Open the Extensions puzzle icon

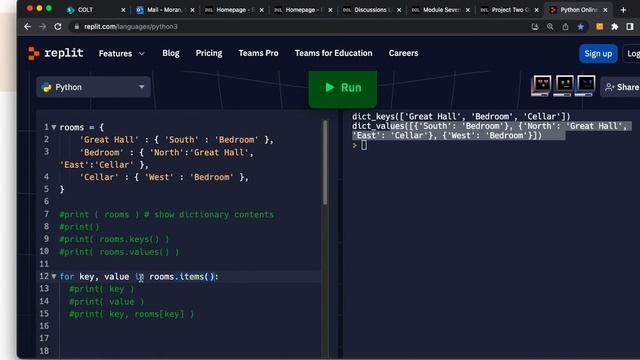click(x=615, y=27)
